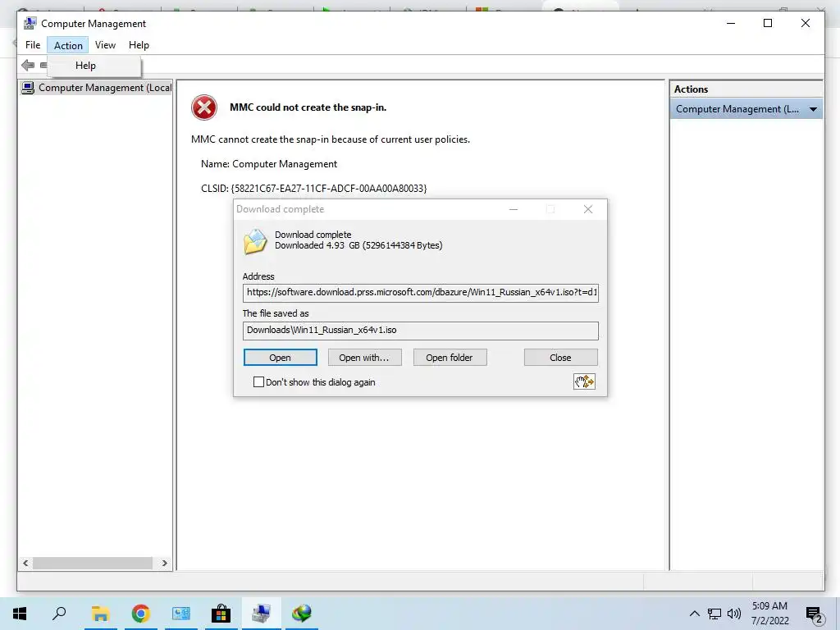840x630 pixels.
Task: Click the taskbar Search icon
Action: [59, 614]
